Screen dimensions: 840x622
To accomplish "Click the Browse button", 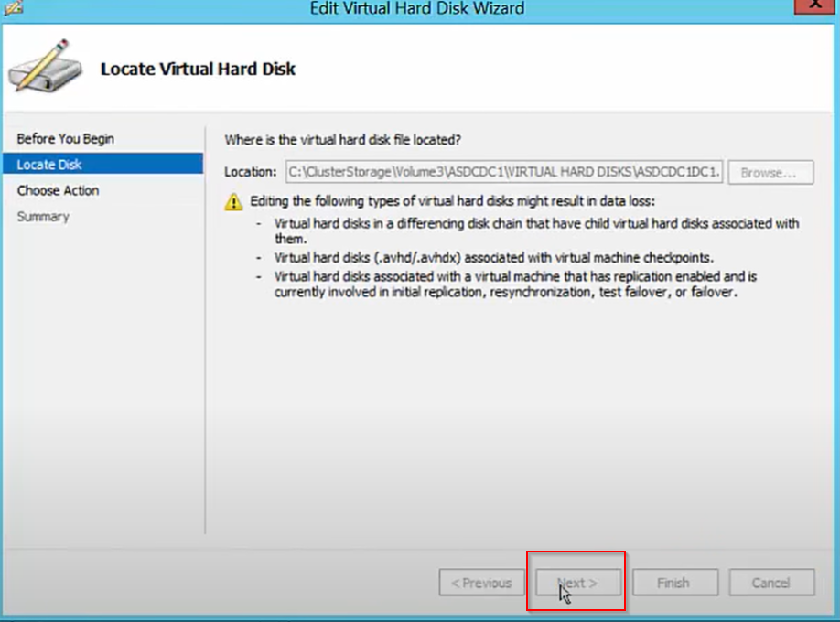I will (x=770, y=173).
